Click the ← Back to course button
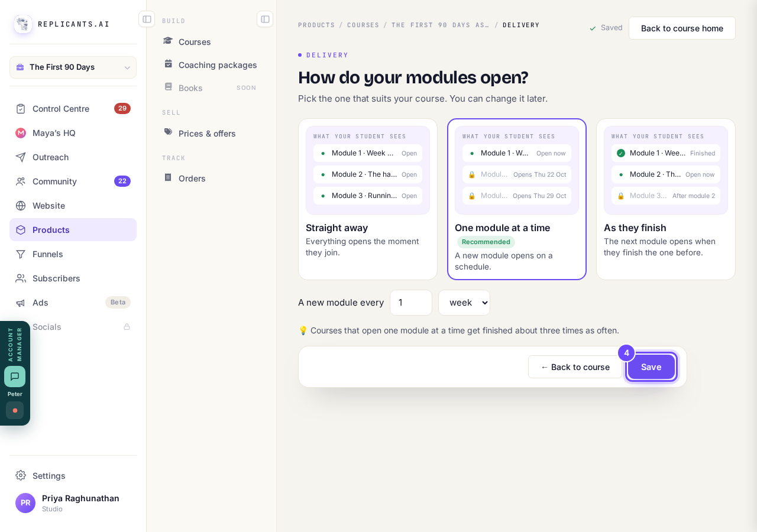The height and width of the screenshot is (532, 757). (575, 367)
